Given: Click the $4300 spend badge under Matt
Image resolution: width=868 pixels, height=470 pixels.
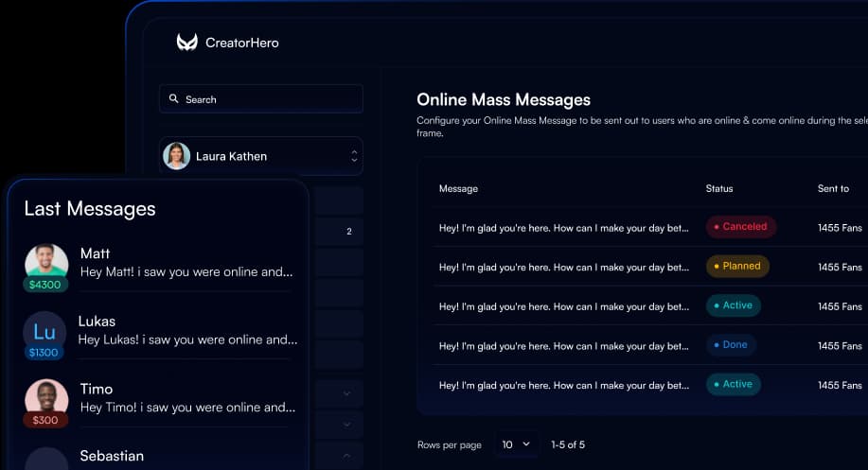Looking at the screenshot, I should pos(45,285).
